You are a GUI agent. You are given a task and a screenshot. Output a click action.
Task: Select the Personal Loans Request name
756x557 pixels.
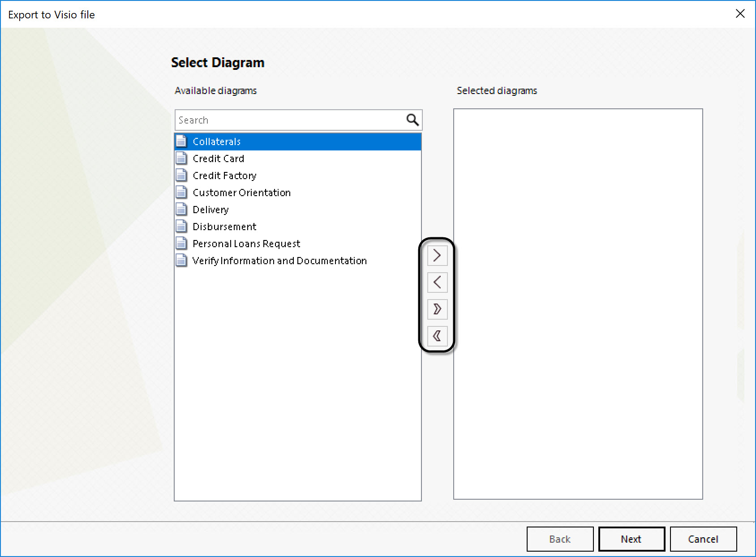(246, 244)
